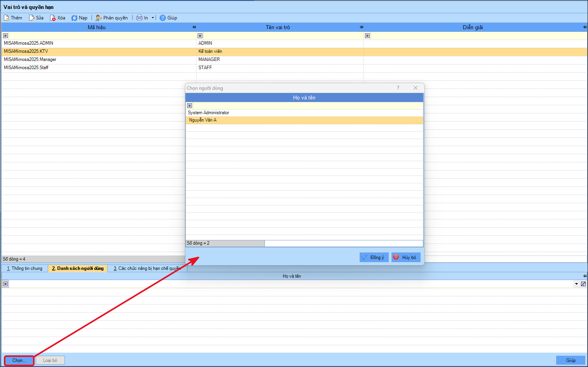The width and height of the screenshot is (588, 367).
Task: Select System Administrator row in user list
Action: coord(304,113)
